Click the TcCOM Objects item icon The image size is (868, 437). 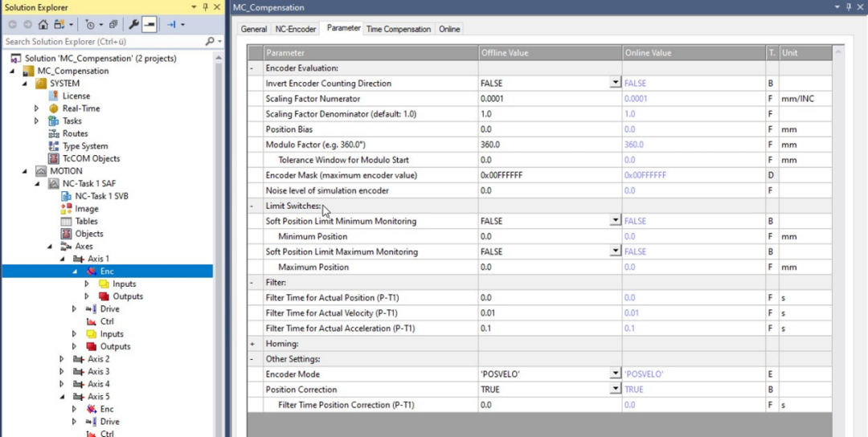point(54,159)
